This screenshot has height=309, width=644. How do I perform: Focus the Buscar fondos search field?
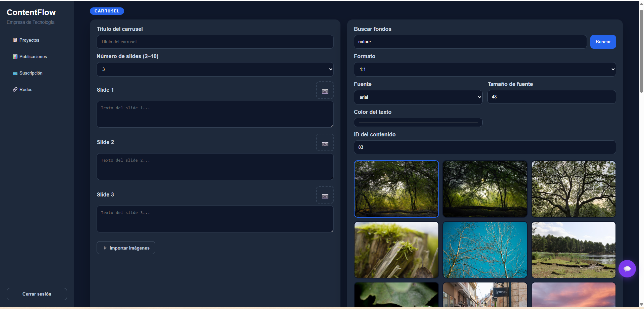click(x=470, y=42)
